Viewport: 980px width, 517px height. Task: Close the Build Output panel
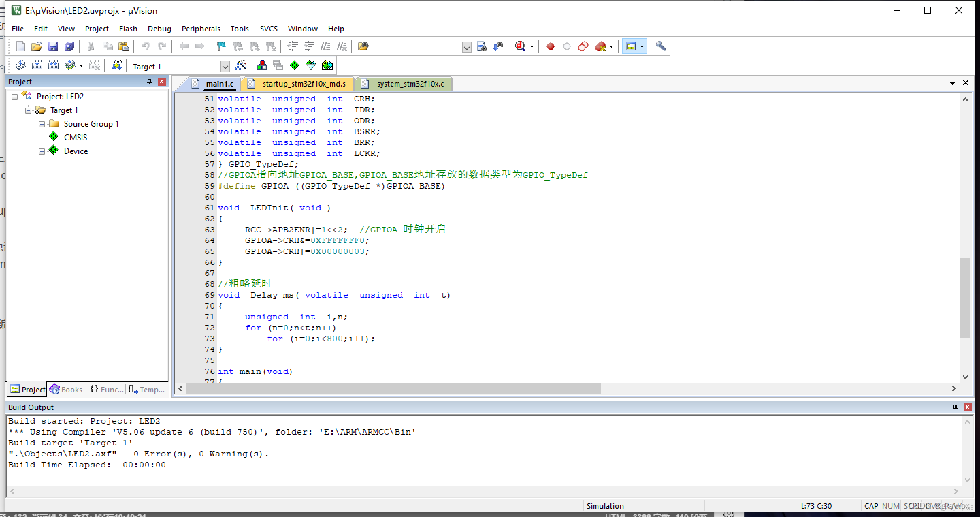click(967, 407)
